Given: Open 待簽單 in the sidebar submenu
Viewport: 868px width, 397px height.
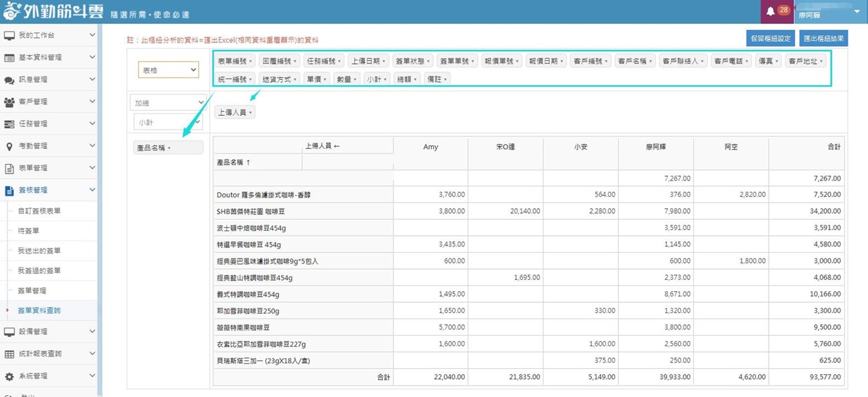Looking at the screenshot, I should [x=29, y=231].
